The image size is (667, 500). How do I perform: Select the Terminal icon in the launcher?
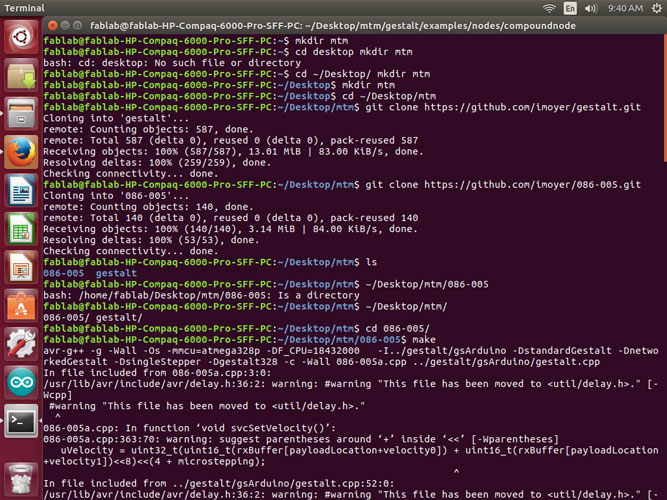coord(21,421)
